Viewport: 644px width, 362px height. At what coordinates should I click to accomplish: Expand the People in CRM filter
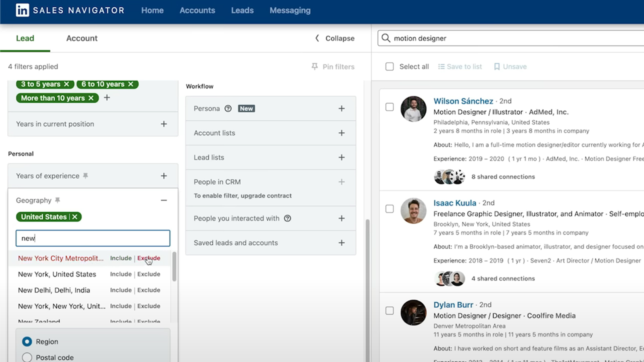pos(341,182)
